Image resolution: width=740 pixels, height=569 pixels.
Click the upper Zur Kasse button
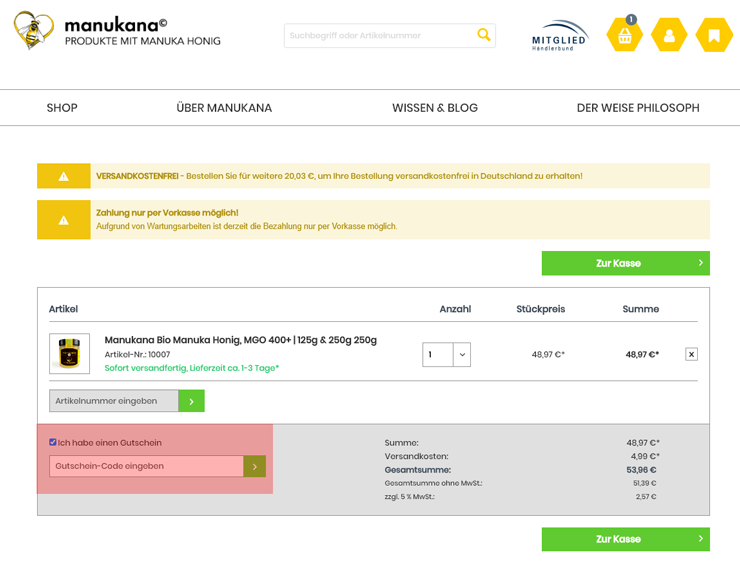626,263
